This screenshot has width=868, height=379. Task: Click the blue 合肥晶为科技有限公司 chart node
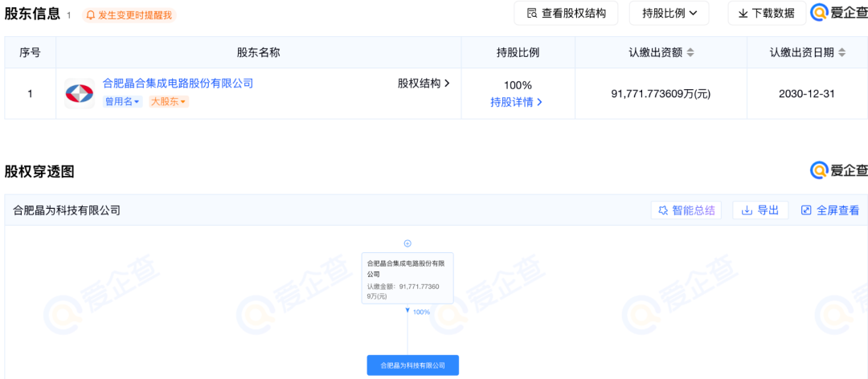(413, 365)
